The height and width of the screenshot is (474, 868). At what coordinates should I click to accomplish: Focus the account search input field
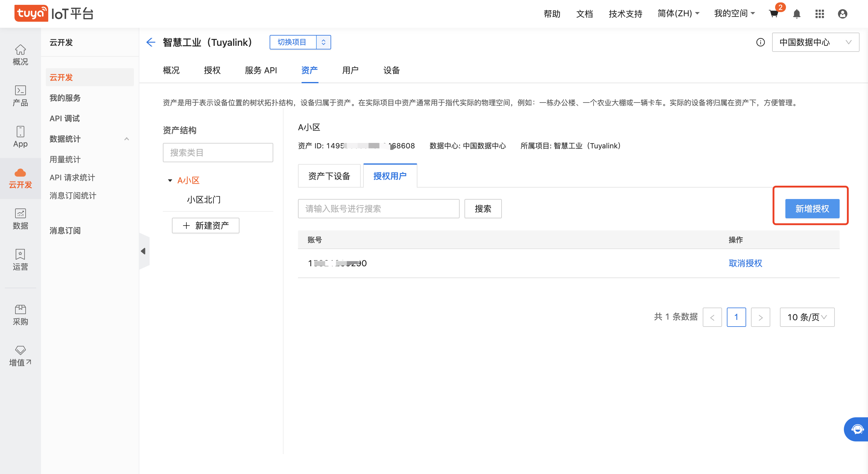click(x=379, y=209)
